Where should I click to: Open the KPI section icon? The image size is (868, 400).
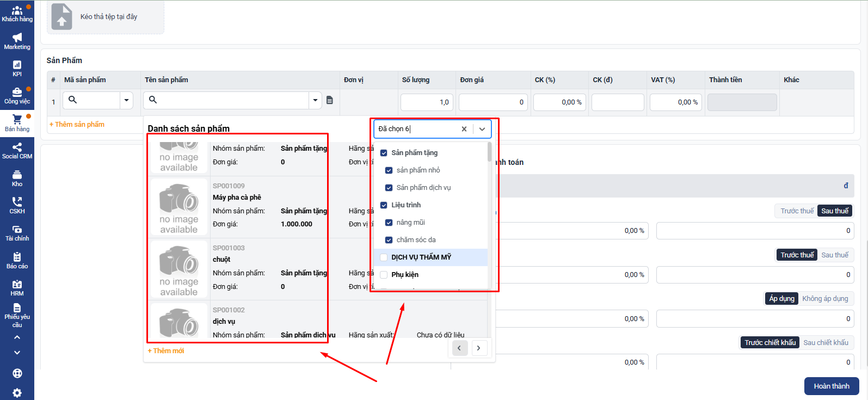point(17,68)
